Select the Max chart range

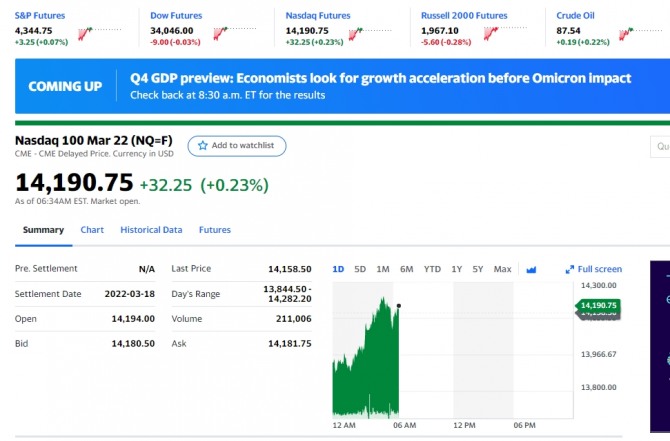click(x=502, y=269)
